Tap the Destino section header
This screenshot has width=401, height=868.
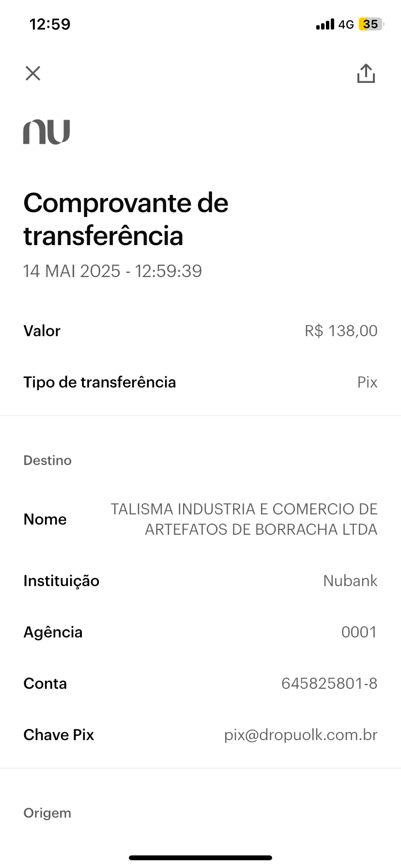coord(47,460)
